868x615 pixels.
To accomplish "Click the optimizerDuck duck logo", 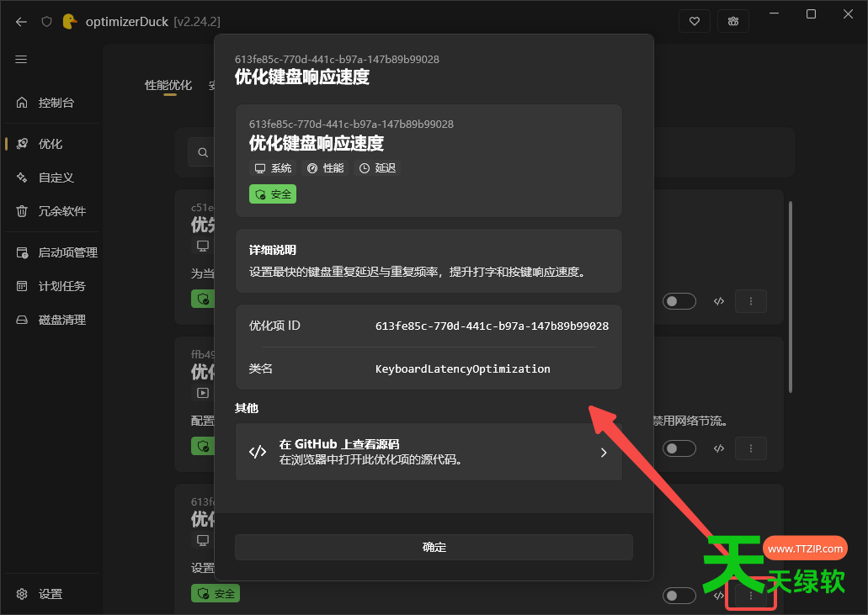I will (69, 22).
